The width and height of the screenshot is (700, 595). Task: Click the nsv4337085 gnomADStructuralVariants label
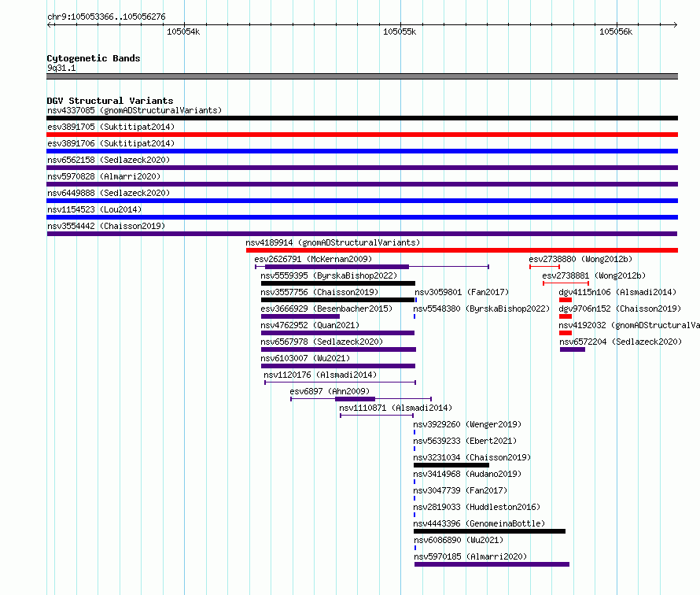pyautogui.click(x=134, y=110)
